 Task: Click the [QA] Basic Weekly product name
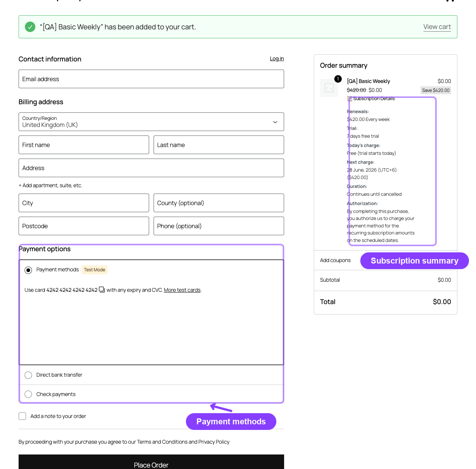coord(369,81)
